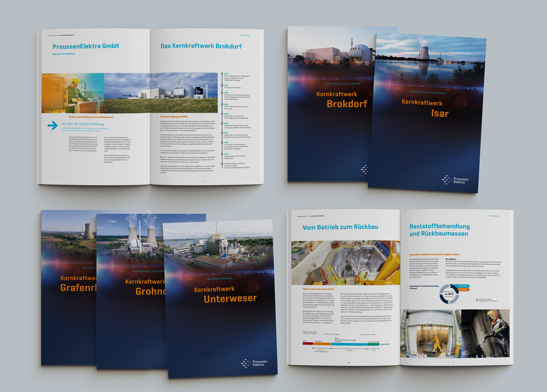The image size is (547, 392).
Task: Click the orange legend swatch below the donut chart
Action: click(477, 301)
